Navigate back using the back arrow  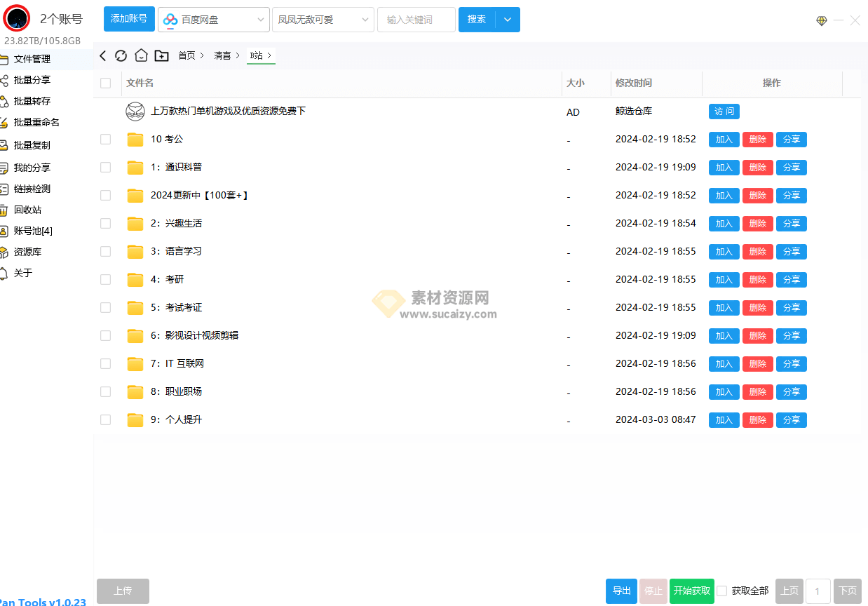pos(102,55)
